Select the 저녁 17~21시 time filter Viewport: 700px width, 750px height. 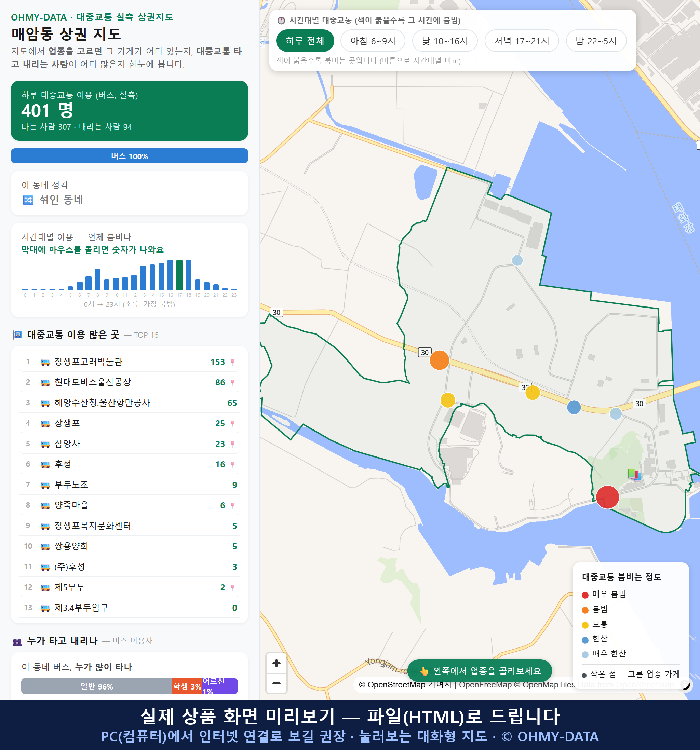pos(522,41)
